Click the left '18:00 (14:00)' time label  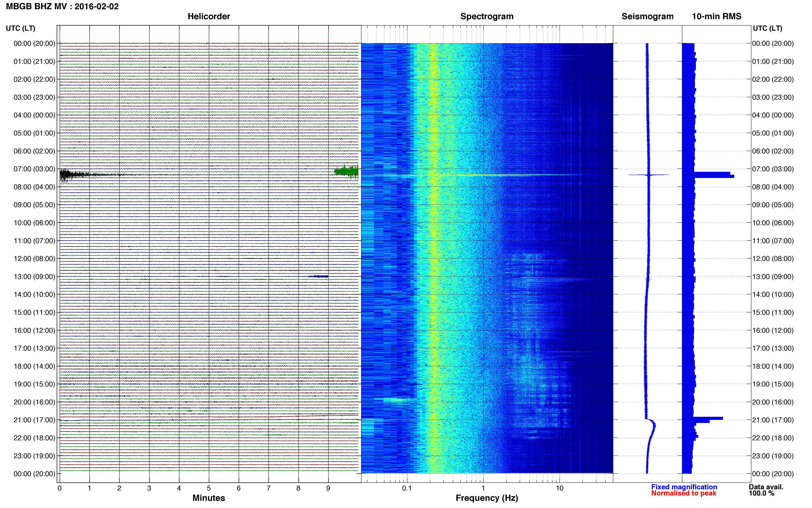coord(34,366)
